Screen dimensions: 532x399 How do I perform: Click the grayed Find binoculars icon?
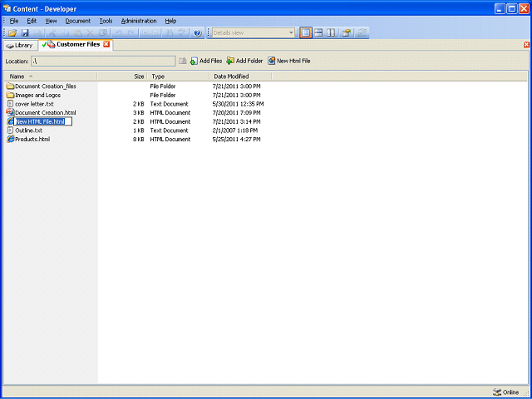click(x=169, y=33)
